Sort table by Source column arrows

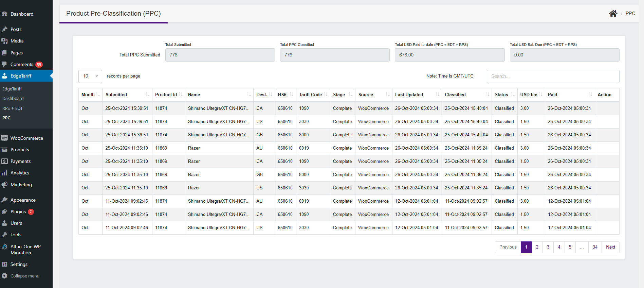pyautogui.click(x=388, y=95)
